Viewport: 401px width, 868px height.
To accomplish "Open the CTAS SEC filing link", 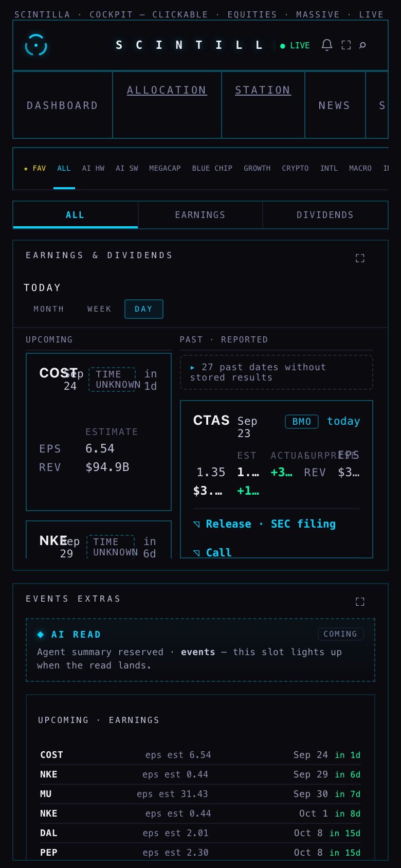I will (303, 524).
